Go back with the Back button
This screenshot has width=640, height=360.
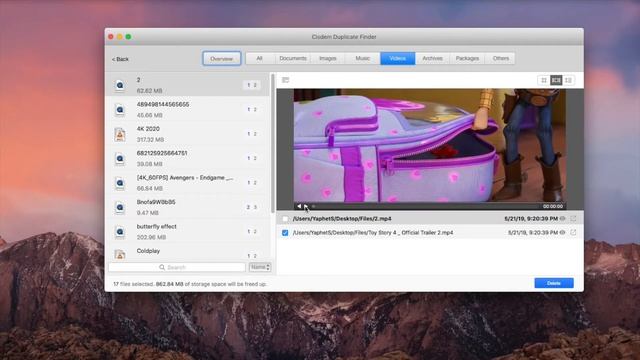coord(120,59)
